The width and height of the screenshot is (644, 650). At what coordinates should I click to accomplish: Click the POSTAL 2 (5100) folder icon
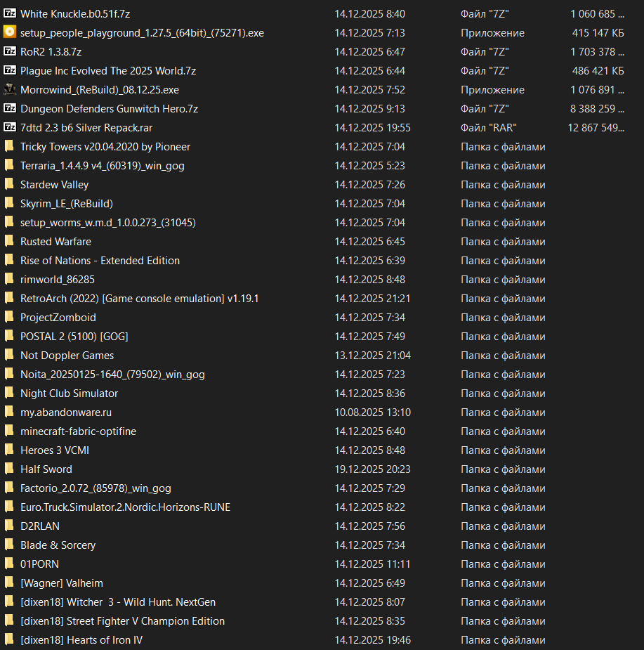coord(9,336)
